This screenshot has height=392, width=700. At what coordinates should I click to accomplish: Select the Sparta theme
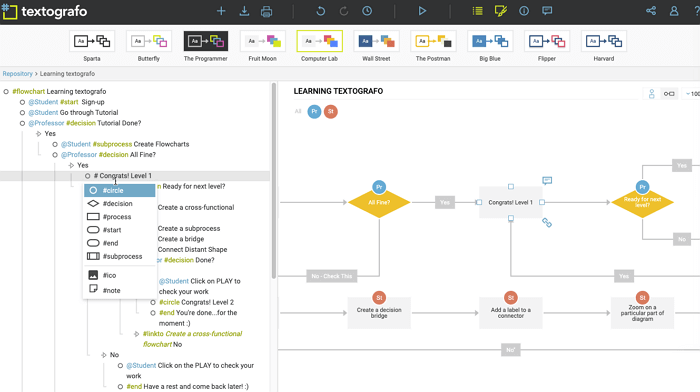[92, 46]
